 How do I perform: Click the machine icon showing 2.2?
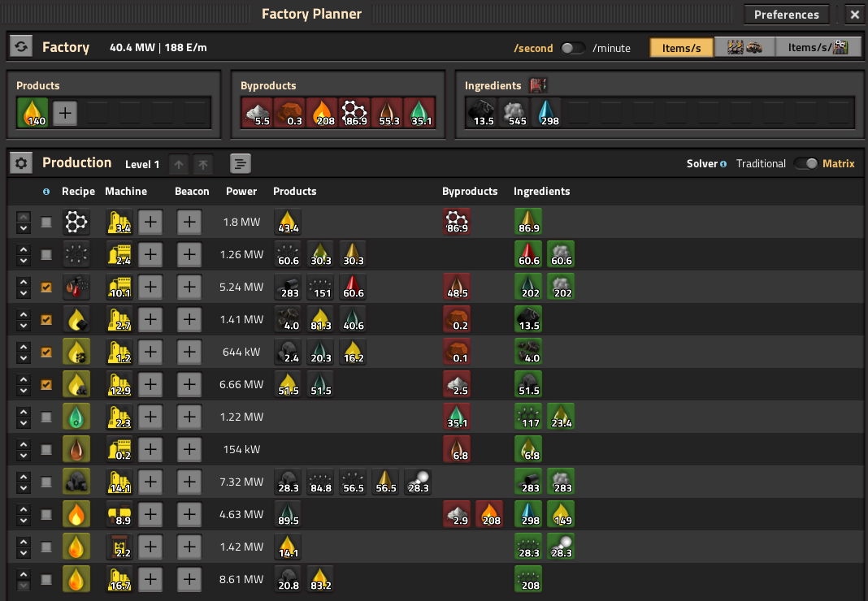tap(119, 547)
